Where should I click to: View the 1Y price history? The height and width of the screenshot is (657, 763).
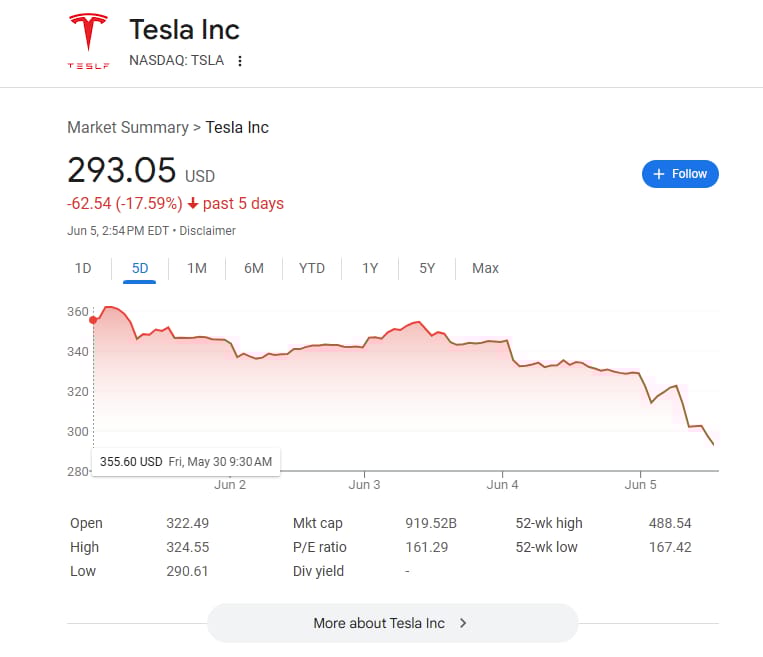(x=370, y=268)
